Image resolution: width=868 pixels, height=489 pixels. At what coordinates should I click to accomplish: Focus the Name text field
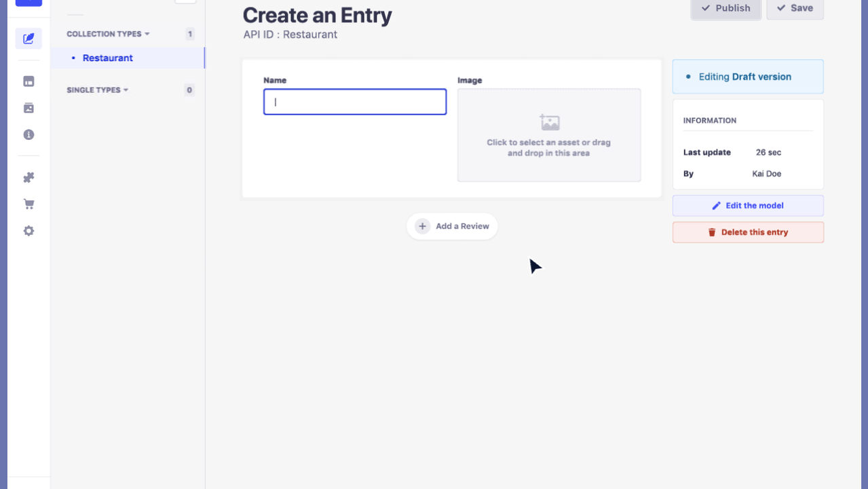click(355, 102)
